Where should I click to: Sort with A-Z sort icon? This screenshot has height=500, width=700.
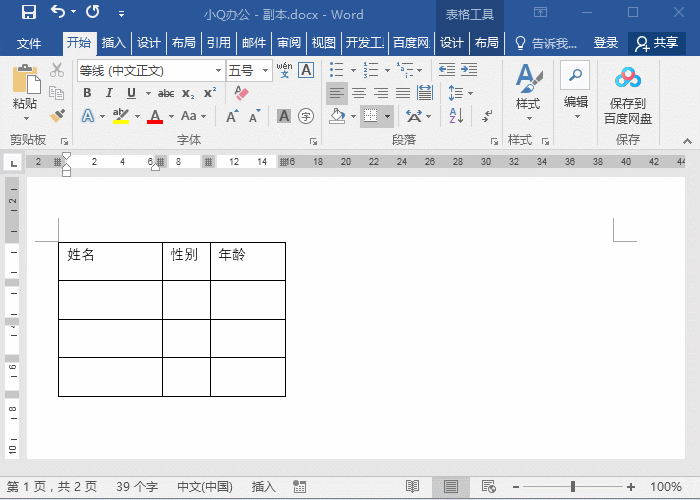pos(456,116)
